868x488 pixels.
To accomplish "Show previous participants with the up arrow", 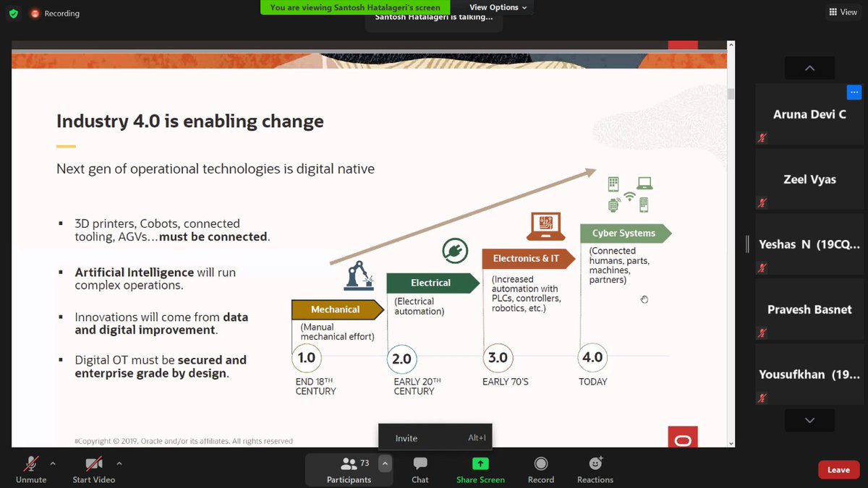I will pyautogui.click(x=809, y=68).
